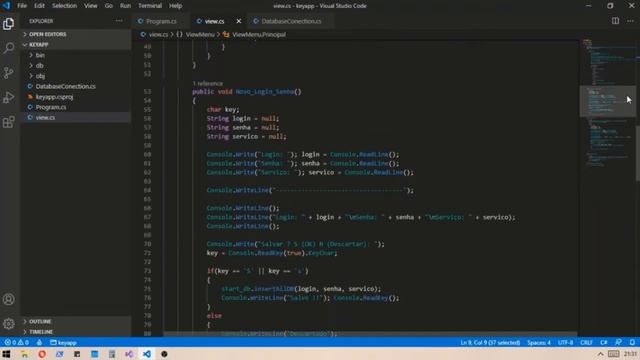Show hidden system tray icons chevron
Image resolution: width=640 pixels, height=360 pixels.
click(x=600, y=354)
